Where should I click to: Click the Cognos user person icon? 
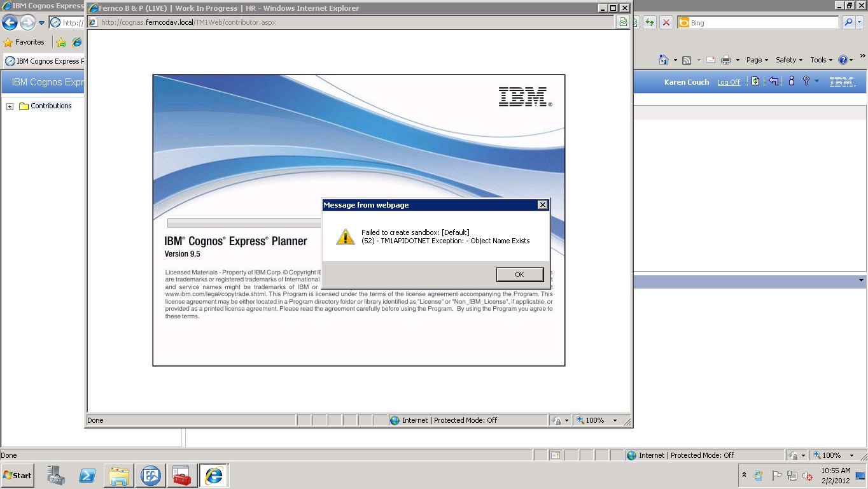pyautogui.click(x=792, y=81)
